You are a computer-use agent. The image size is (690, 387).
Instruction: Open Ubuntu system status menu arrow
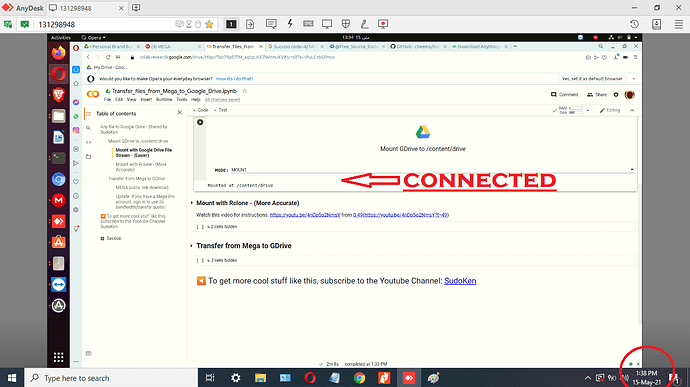click(x=636, y=37)
